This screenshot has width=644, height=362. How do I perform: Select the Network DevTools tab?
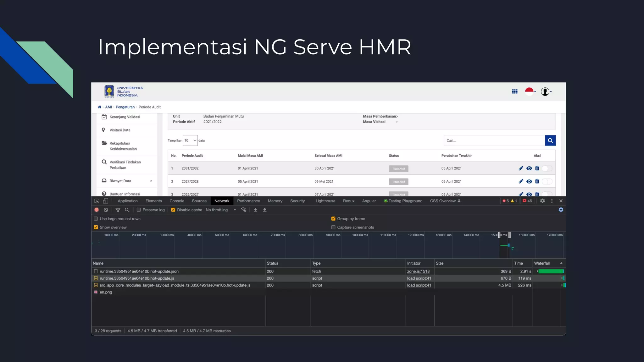coord(222,201)
